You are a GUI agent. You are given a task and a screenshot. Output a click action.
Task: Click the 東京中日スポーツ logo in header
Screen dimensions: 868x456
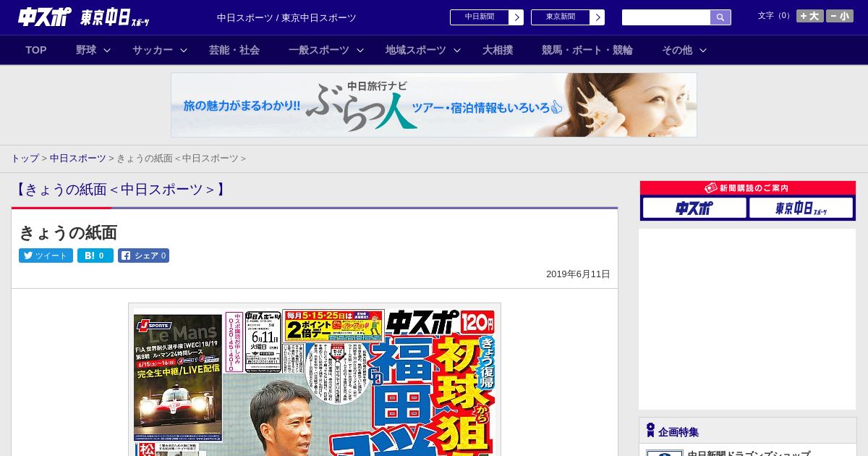(115, 17)
